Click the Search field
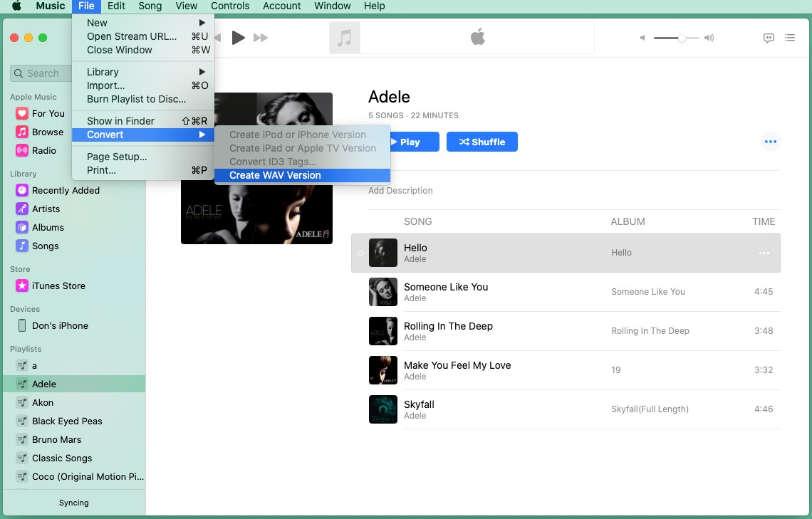 pyautogui.click(x=41, y=73)
